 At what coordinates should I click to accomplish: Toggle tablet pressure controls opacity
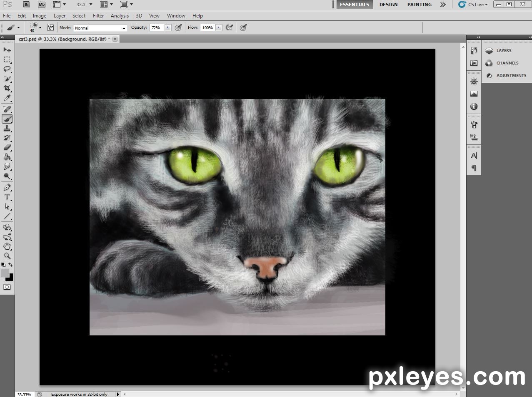tap(178, 27)
